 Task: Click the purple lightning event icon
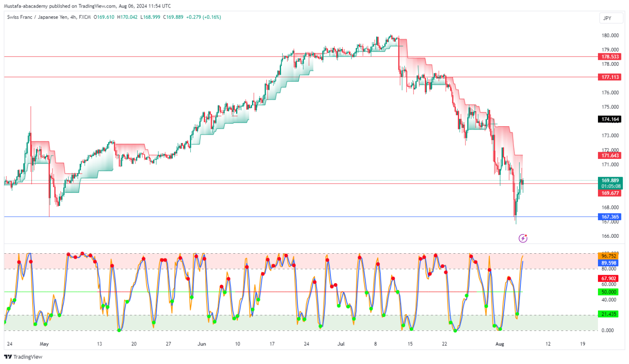coord(523,238)
